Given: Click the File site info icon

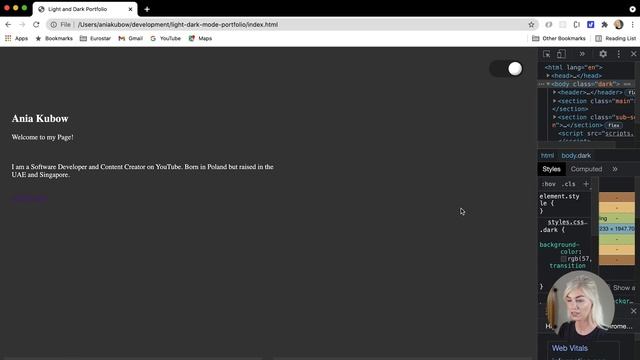Looking at the screenshot, I should [x=53, y=24].
